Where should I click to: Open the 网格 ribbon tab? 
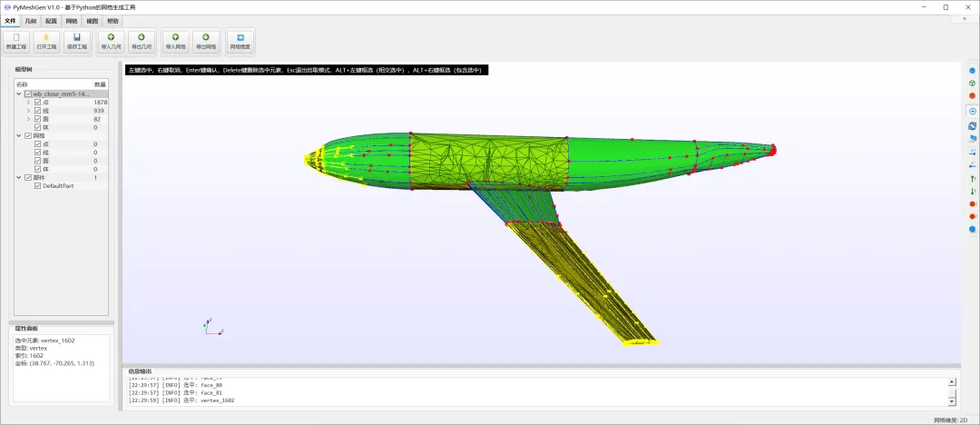tap(72, 21)
